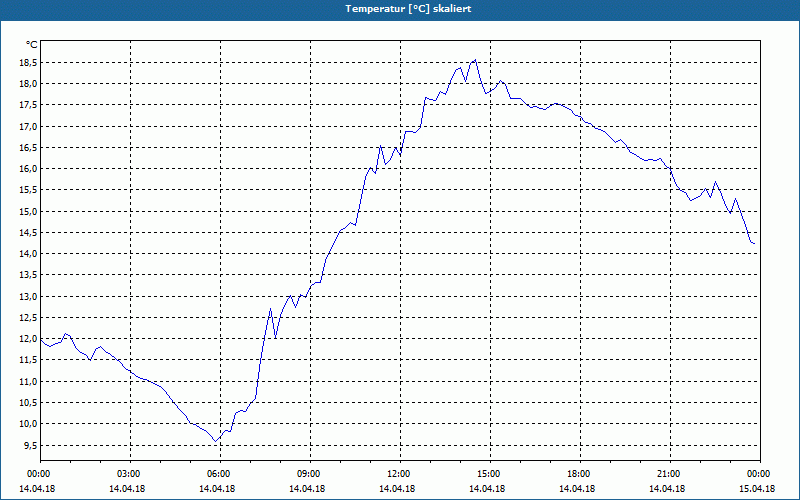800x500 pixels.
Task: Select the 11,5 y-axis label
Action: coord(29,360)
